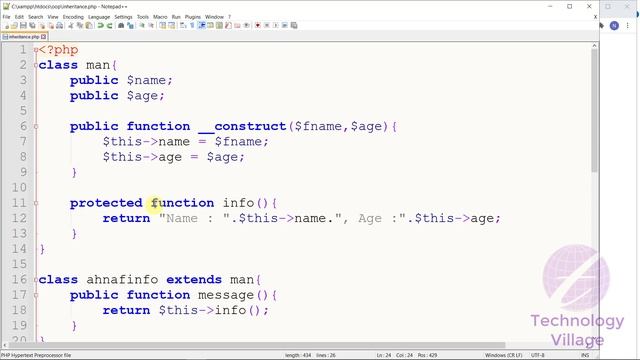Image resolution: width=640 pixels, height=360 pixels.
Task: Open the Language menu
Action: pos(99,17)
